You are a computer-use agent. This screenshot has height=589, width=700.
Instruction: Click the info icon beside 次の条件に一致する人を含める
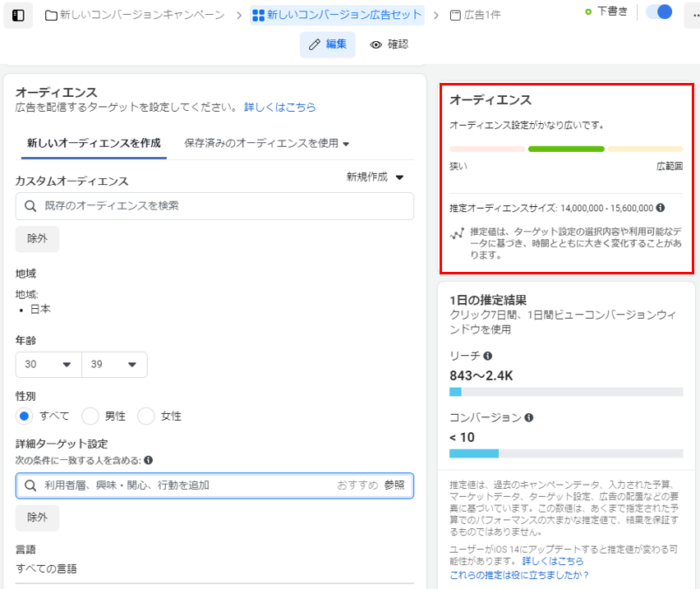tap(149, 461)
